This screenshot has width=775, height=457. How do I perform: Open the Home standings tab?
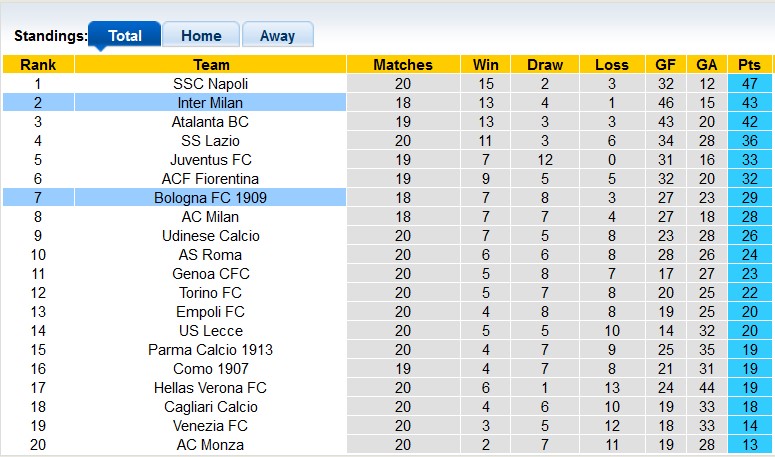(201, 35)
